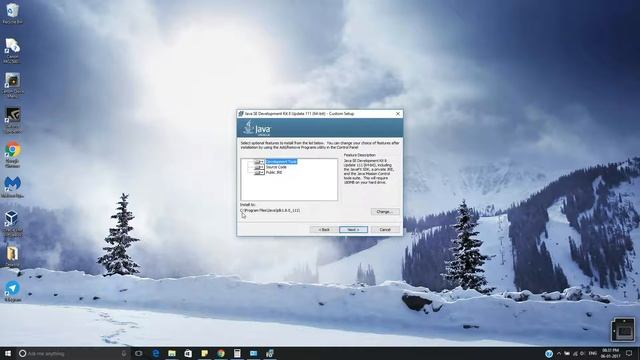Image resolution: width=640 pixels, height=360 pixels.
Task: Open the Malwarebytes desktop shortcut
Action: (x=12, y=187)
